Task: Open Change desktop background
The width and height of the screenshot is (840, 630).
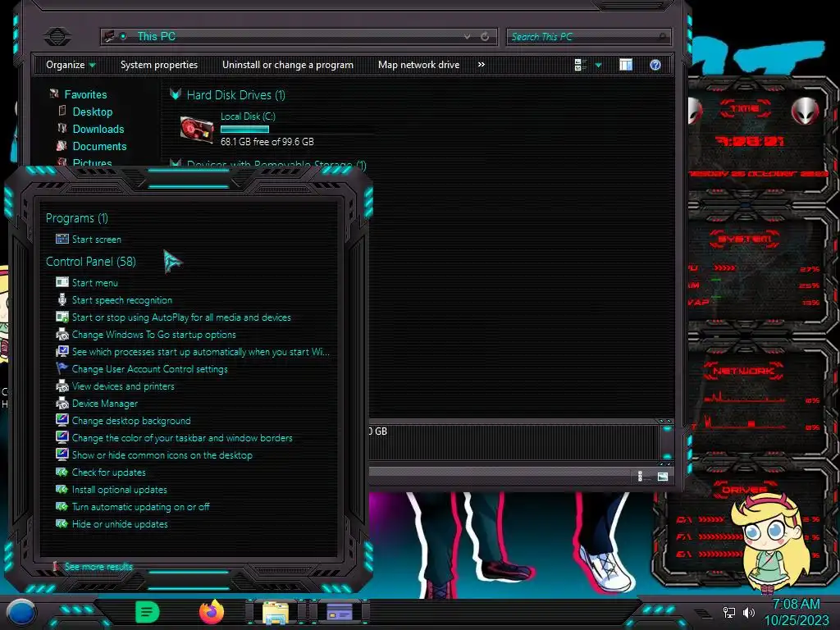Action: click(x=131, y=421)
